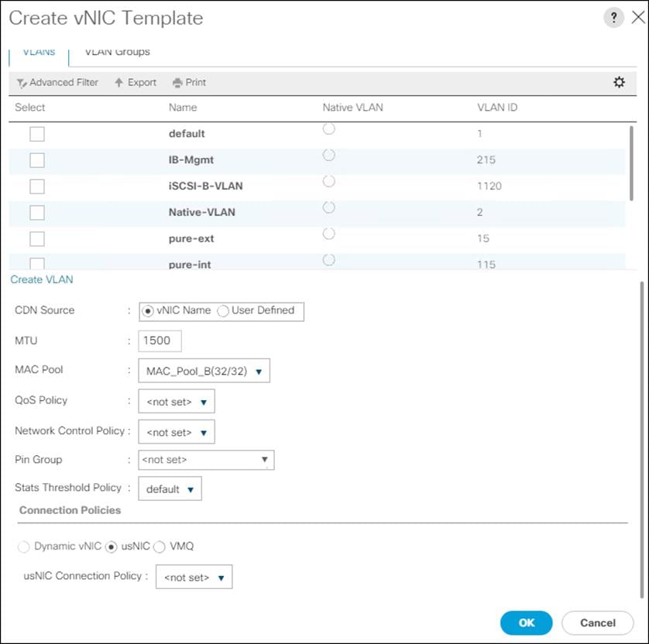Switch to the VLANs tab
The width and height of the screenshot is (649, 644).
tap(39, 52)
